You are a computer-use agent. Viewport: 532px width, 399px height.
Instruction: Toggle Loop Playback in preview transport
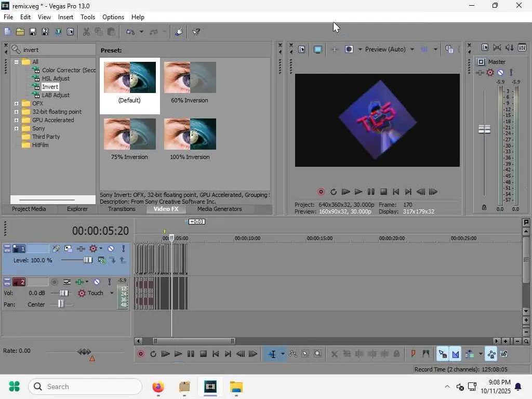pyautogui.click(x=333, y=192)
